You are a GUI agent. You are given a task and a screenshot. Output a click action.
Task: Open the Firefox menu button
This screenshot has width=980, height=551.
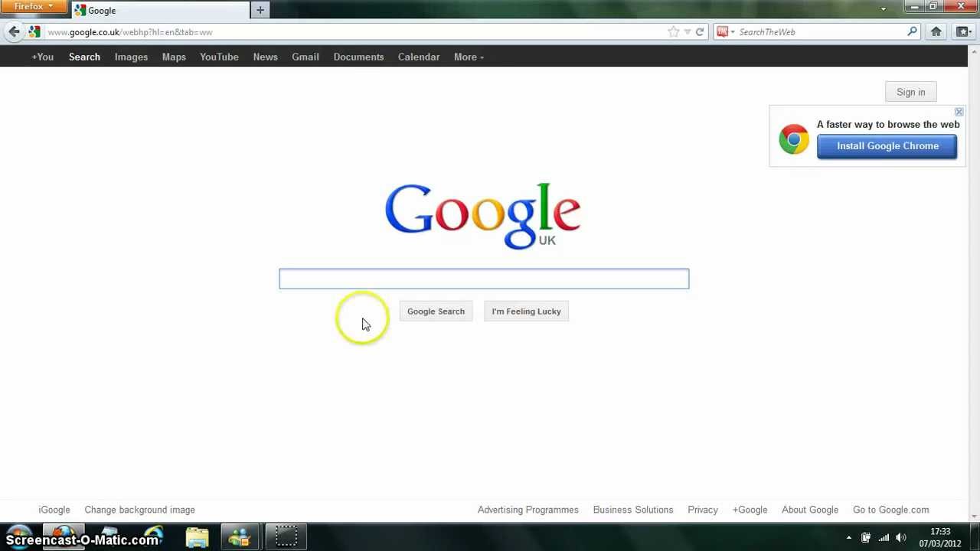pos(33,7)
